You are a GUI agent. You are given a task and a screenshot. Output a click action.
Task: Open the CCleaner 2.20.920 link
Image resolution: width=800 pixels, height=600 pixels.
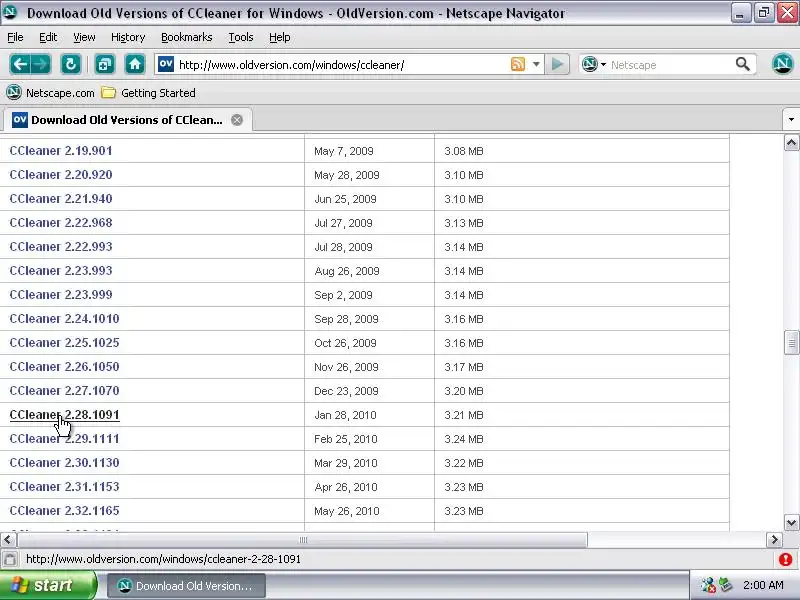(61, 174)
